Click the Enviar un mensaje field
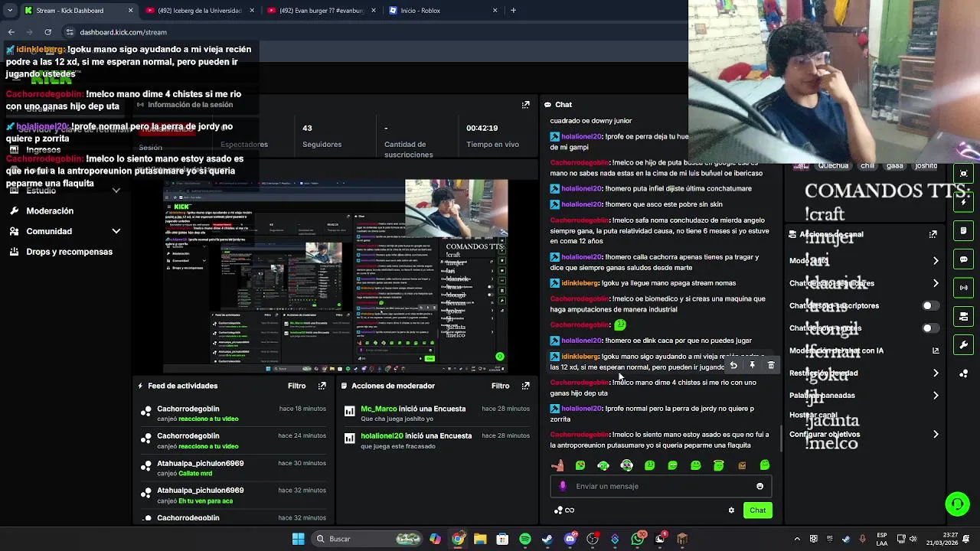Image resolution: width=980 pixels, height=551 pixels. point(661,486)
